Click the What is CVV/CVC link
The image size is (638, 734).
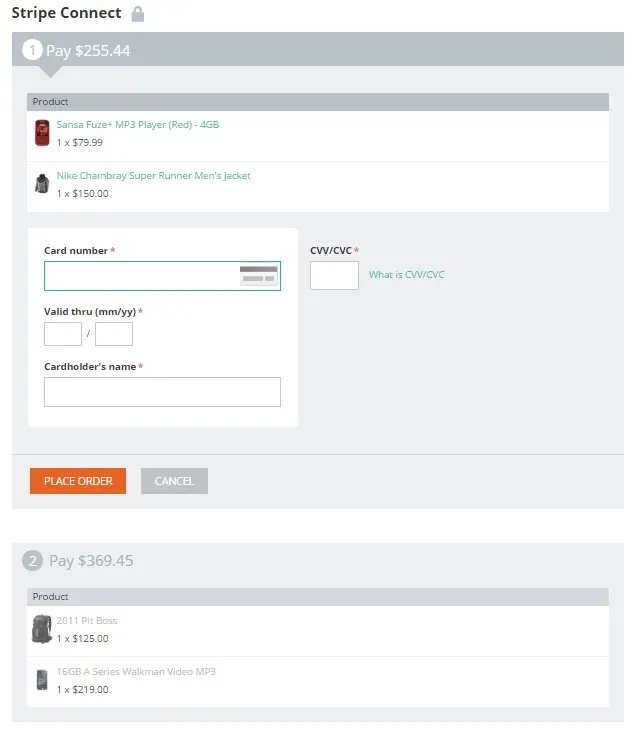pyautogui.click(x=406, y=275)
